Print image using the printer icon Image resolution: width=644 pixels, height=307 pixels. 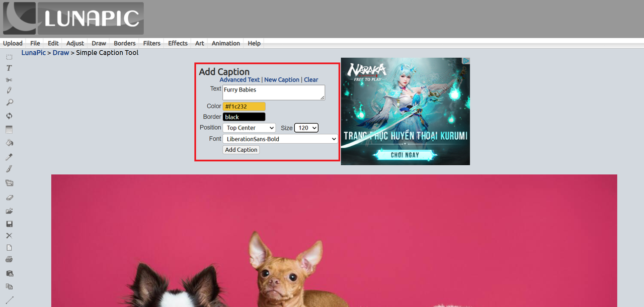pos(9,260)
